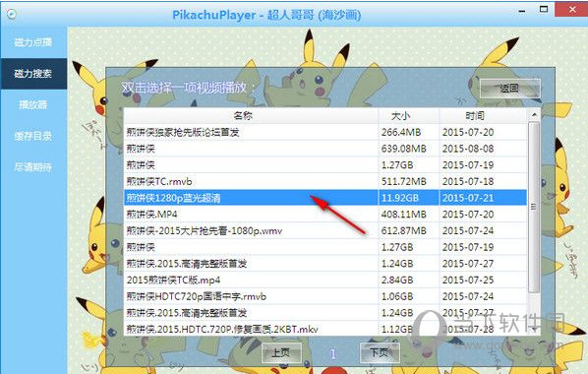Open the 缓存目录 sidebar section
The width and height of the screenshot is (588, 374).
coord(33,136)
